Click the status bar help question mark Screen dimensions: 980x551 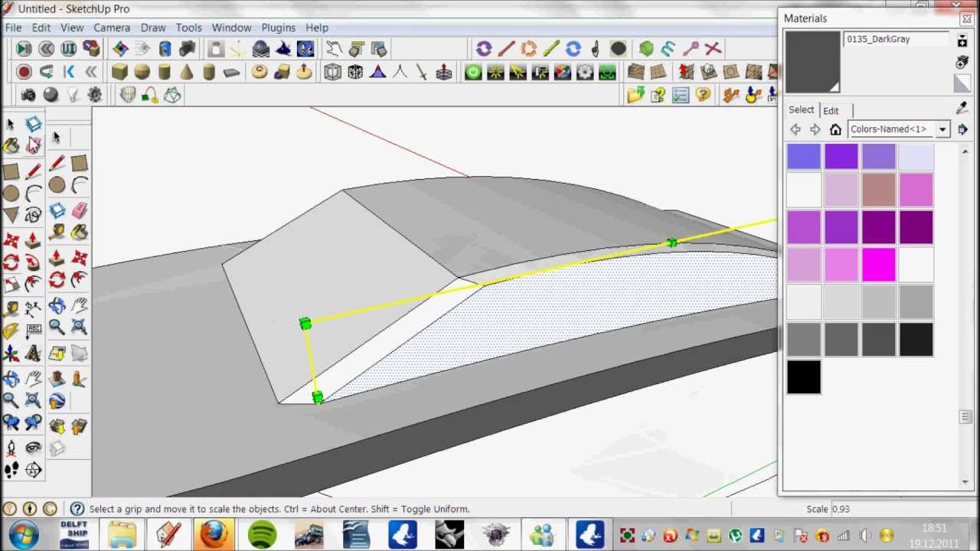[77, 509]
